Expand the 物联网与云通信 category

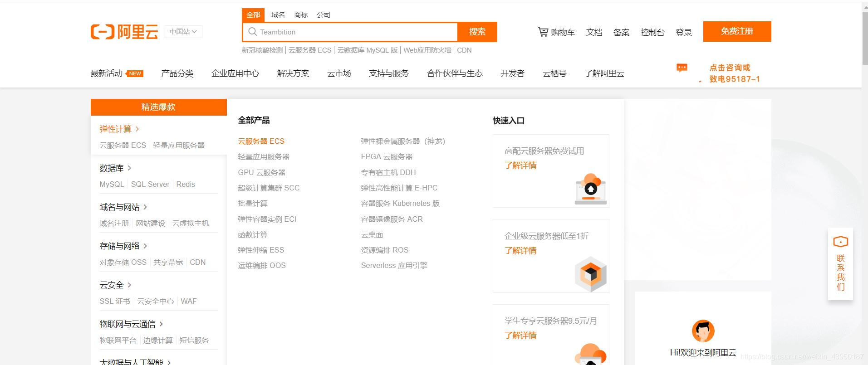(x=131, y=324)
